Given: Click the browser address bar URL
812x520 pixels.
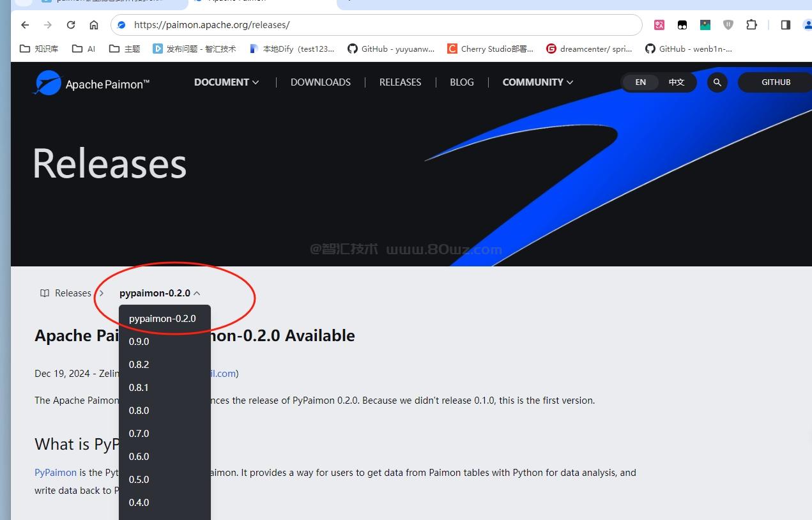Looking at the screenshot, I should pyautogui.click(x=211, y=25).
